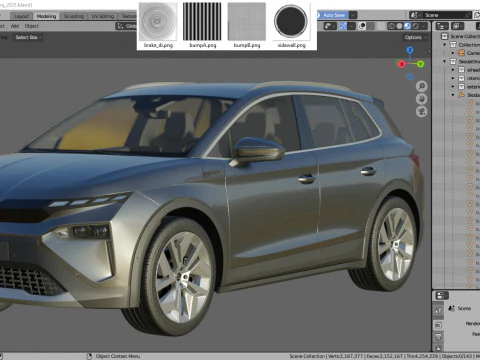Open the Object menu in viewport header
The width and height of the screenshot is (480, 360).
(32, 26)
